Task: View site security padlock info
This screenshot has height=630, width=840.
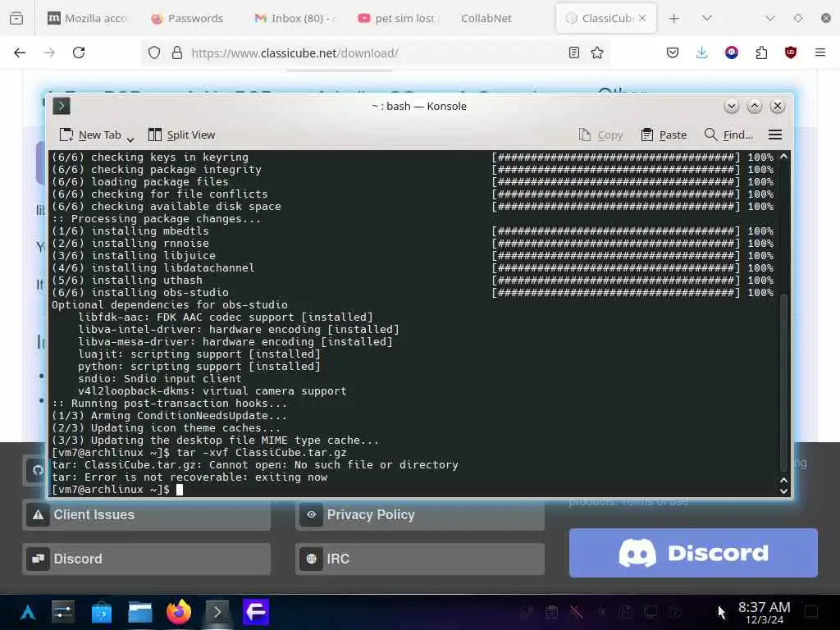Action: 177,53
